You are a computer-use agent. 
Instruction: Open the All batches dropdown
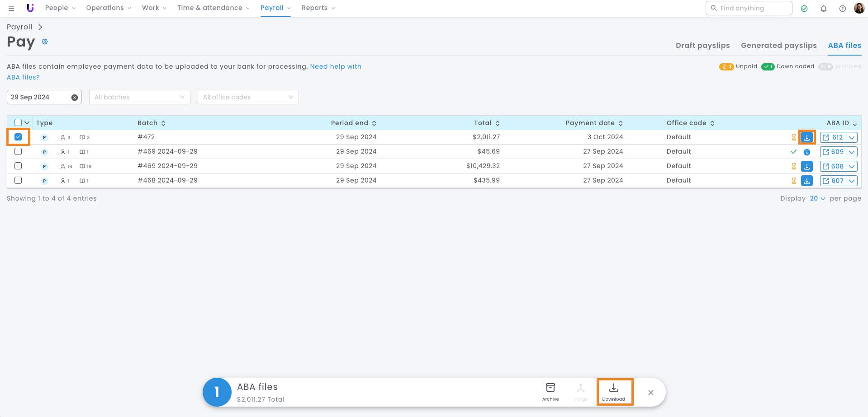(139, 97)
